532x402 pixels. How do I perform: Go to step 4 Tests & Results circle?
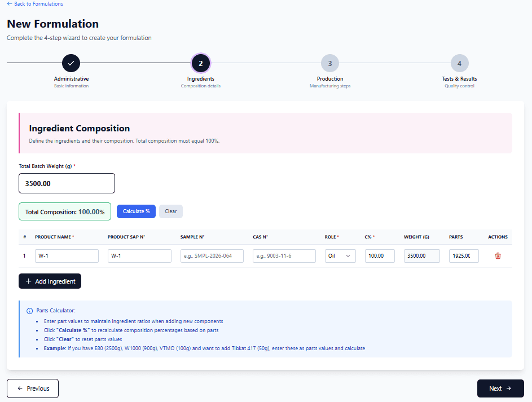coord(459,63)
